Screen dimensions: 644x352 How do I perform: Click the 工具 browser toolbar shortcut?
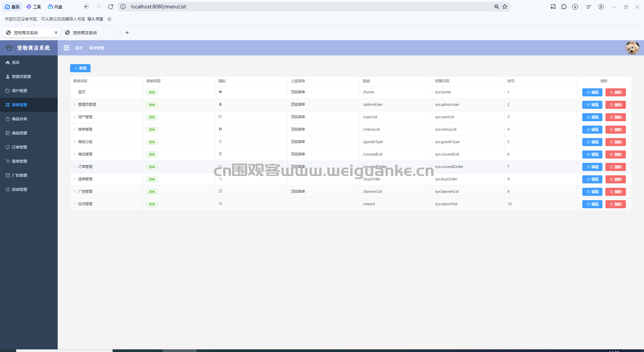[x=34, y=7]
